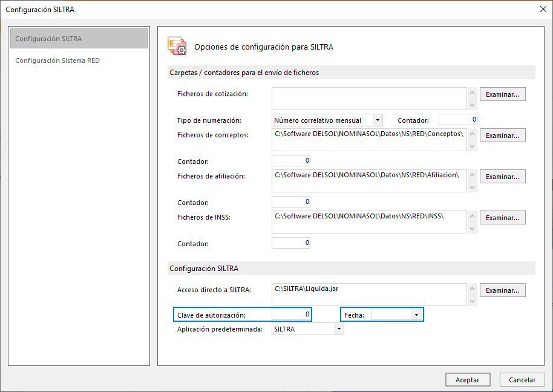Click the Acceso directo a SILTRA path field

click(x=369, y=295)
